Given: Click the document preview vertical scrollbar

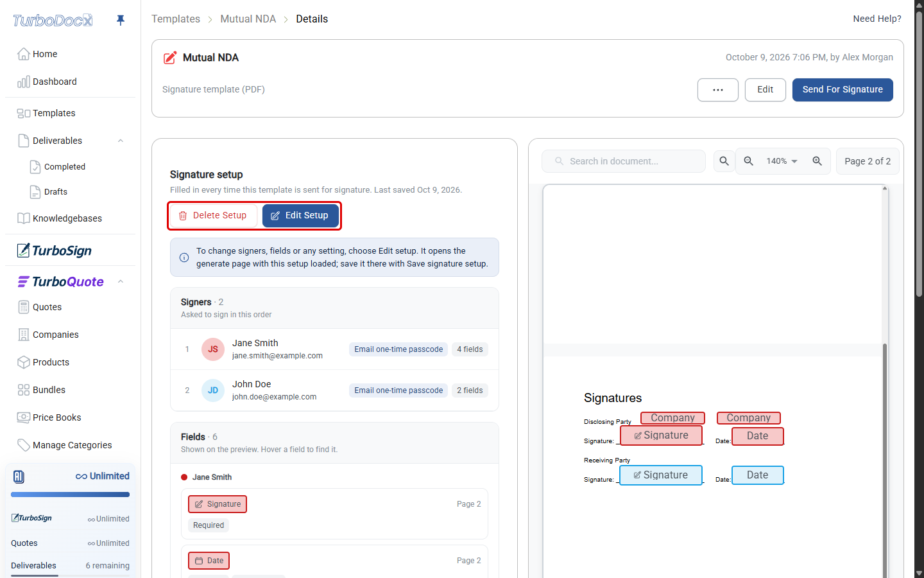Looking at the screenshot, I should pyautogui.click(x=885, y=461).
